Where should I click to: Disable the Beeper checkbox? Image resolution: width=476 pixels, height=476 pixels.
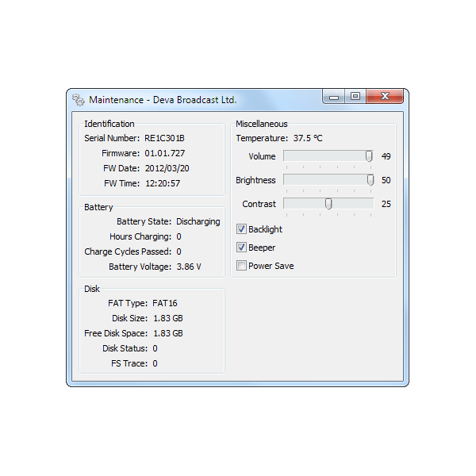(241, 248)
